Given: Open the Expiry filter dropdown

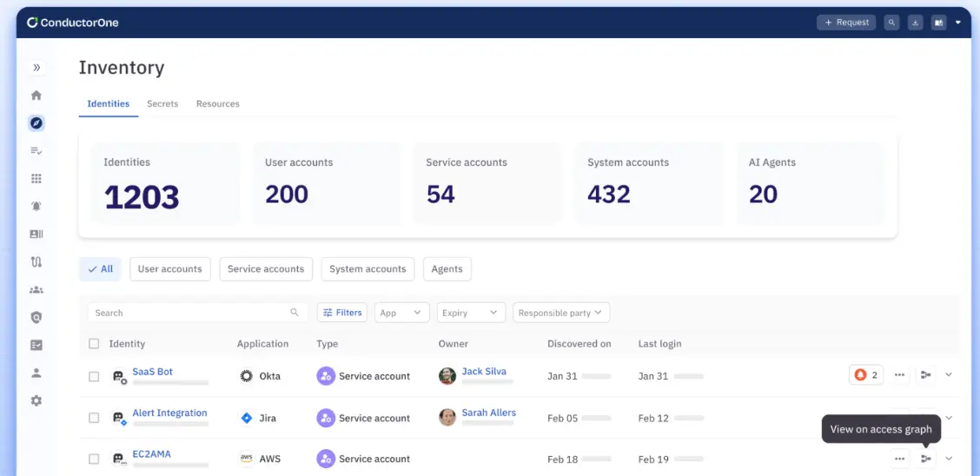Looking at the screenshot, I should coord(469,313).
